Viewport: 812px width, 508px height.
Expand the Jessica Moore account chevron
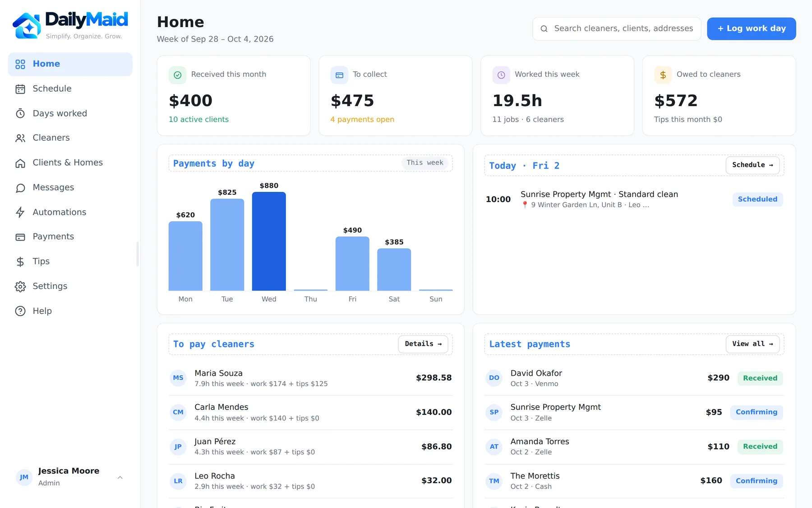click(120, 477)
